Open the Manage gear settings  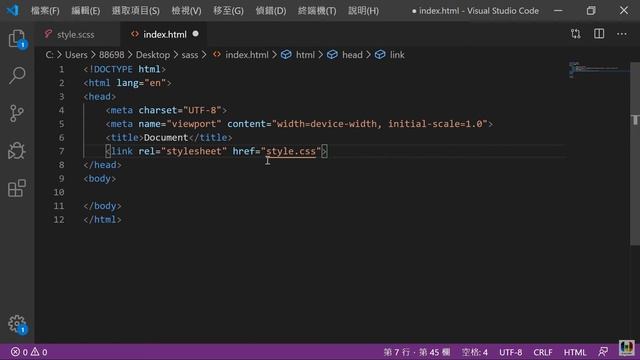(17, 324)
